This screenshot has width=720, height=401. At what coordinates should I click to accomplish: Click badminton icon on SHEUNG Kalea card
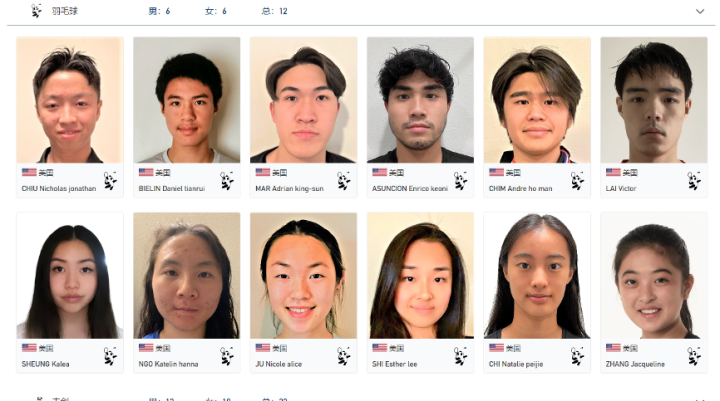pos(110,356)
